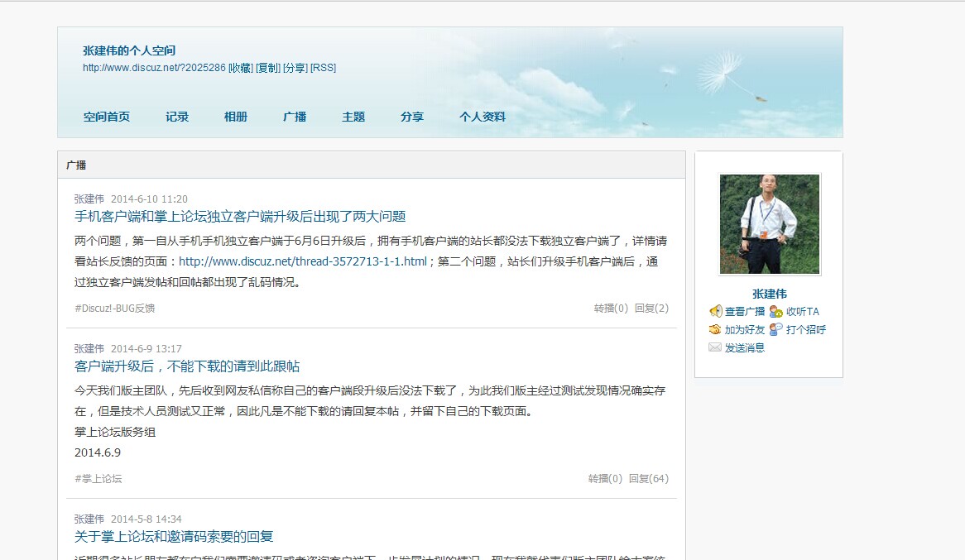Click the 张建伟 username under the photo
965x560 pixels.
coord(768,293)
